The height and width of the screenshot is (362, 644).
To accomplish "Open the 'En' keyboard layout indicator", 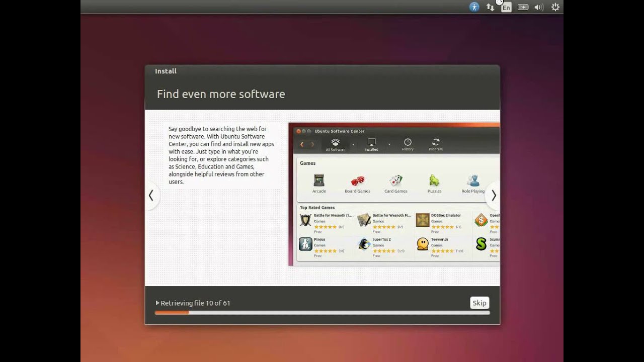I will click(x=506, y=7).
